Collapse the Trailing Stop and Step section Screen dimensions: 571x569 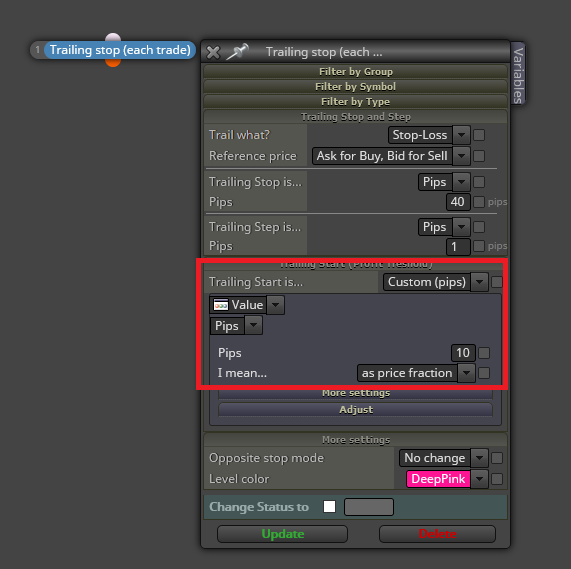pyautogui.click(x=355, y=116)
